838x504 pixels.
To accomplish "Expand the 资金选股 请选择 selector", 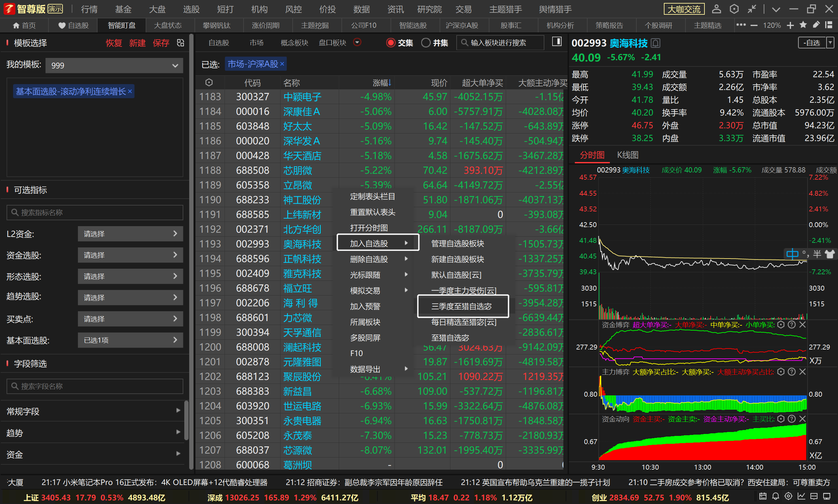I will pyautogui.click(x=130, y=255).
